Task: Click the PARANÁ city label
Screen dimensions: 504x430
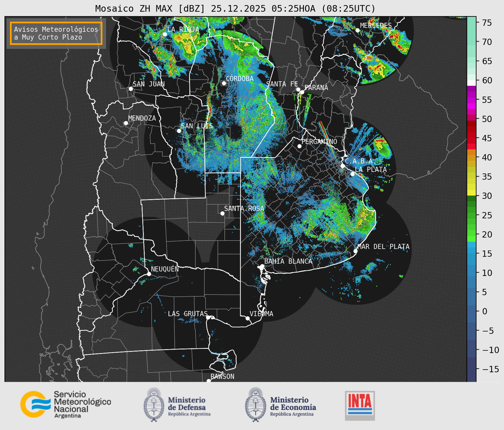Action: point(316,88)
